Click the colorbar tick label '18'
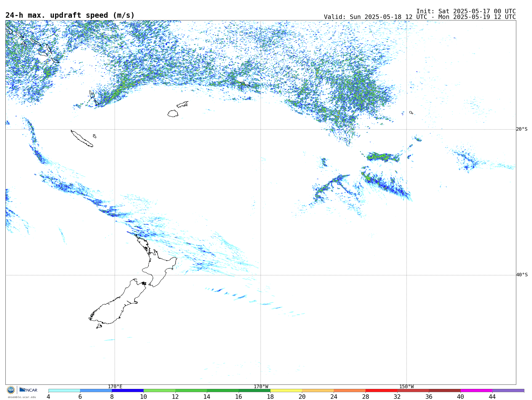The height and width of the screenshot is (400, 532). point(270,397)
